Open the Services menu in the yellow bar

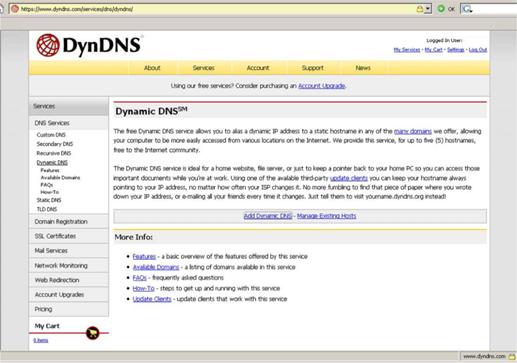coord(203,68)
